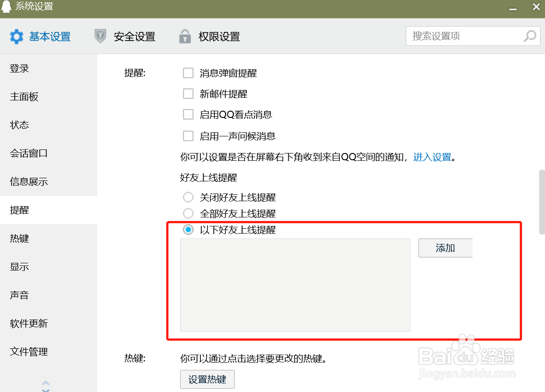Choose 全部好友上线提醒
Image resolution: width=545 pixels, height=392 pixels.
click(188, 213)
